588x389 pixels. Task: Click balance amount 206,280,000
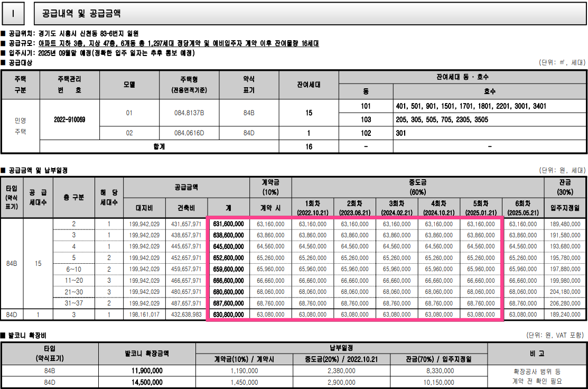click(565, 303)
